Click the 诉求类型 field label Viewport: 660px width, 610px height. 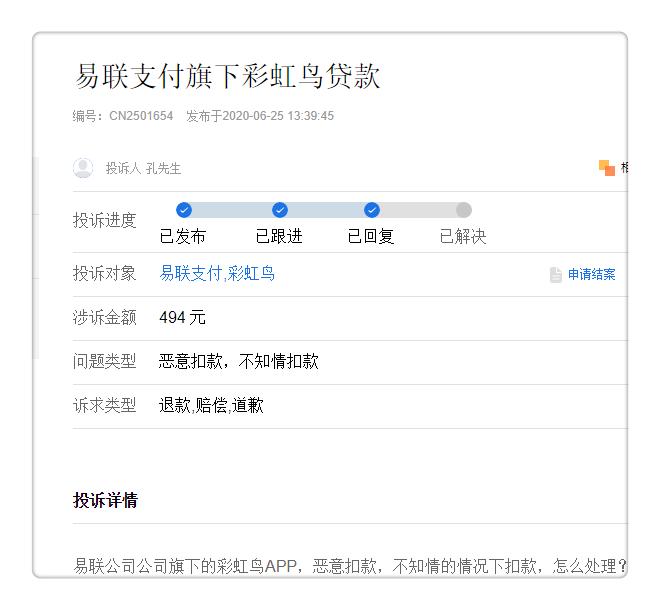point(104,406)
